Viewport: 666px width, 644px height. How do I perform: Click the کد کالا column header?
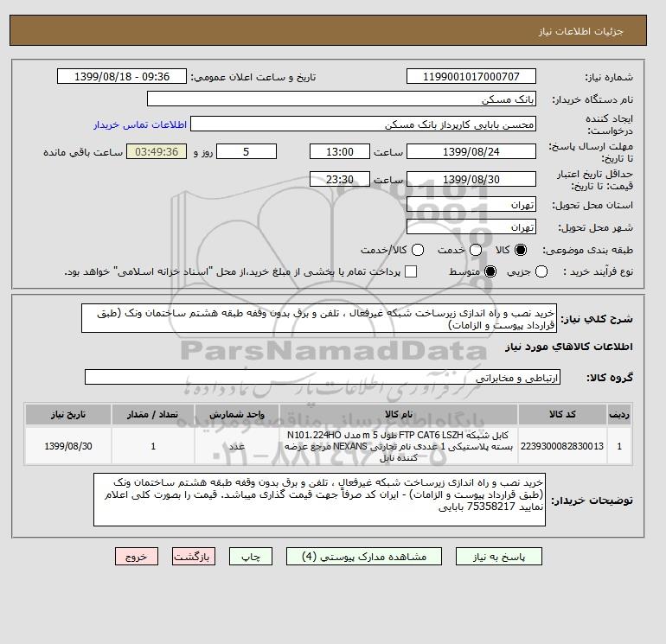562,414
